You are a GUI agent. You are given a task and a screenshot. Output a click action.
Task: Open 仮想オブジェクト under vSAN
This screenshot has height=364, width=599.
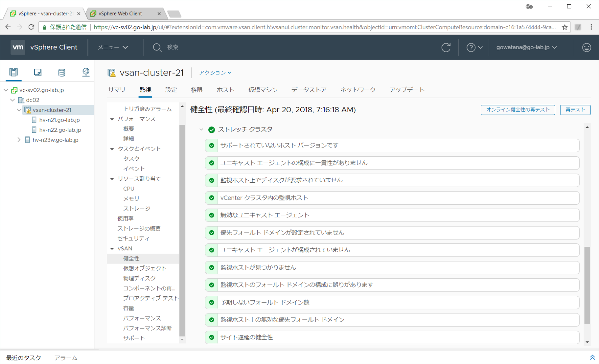[145, 268]
